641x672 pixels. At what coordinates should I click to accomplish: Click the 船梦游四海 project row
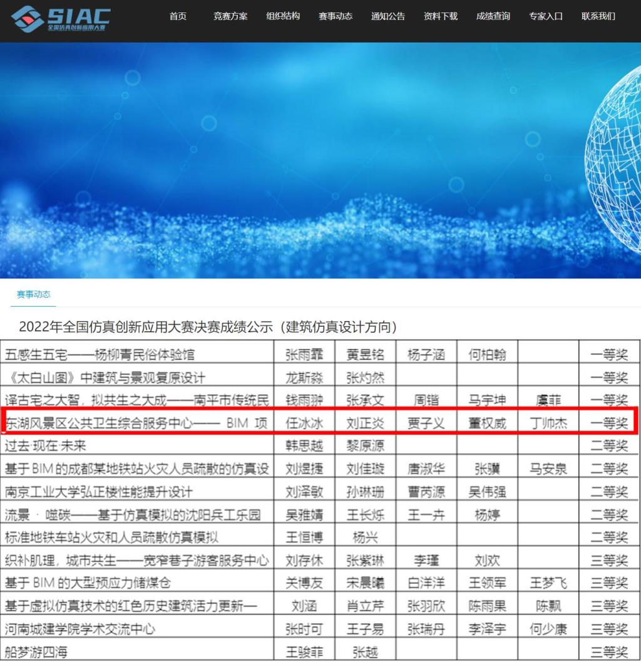36,652
